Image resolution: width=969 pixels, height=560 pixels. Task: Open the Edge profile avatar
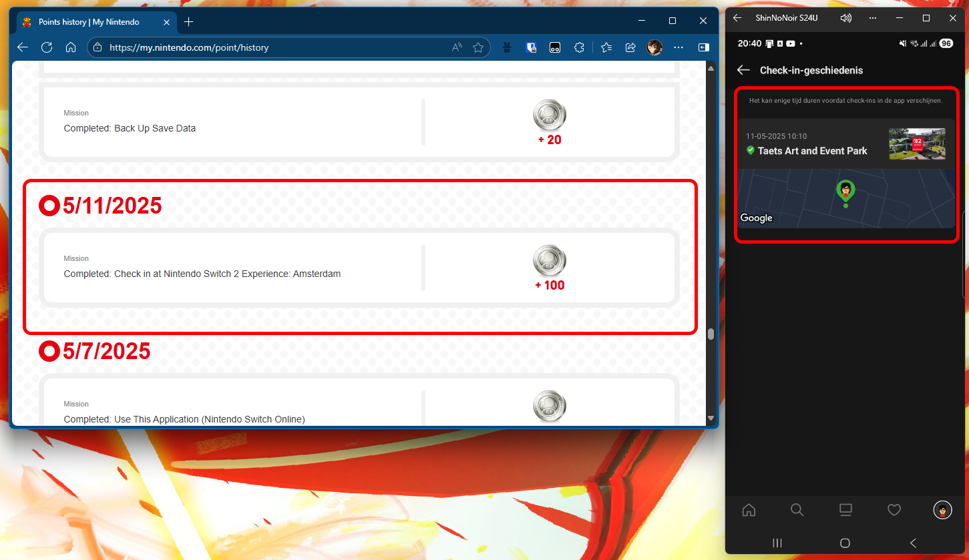tap(654, 47)
